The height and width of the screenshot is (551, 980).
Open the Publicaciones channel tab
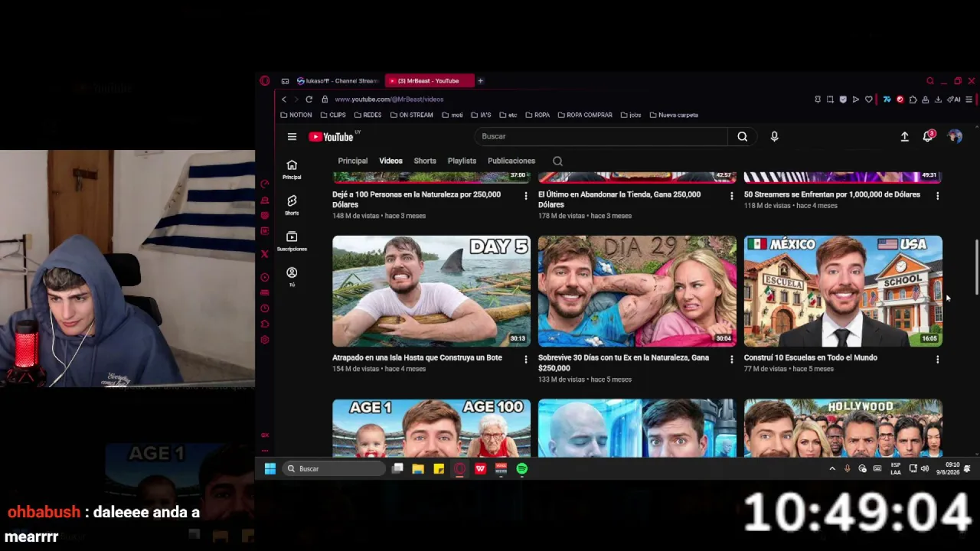(x=511, y=161)
